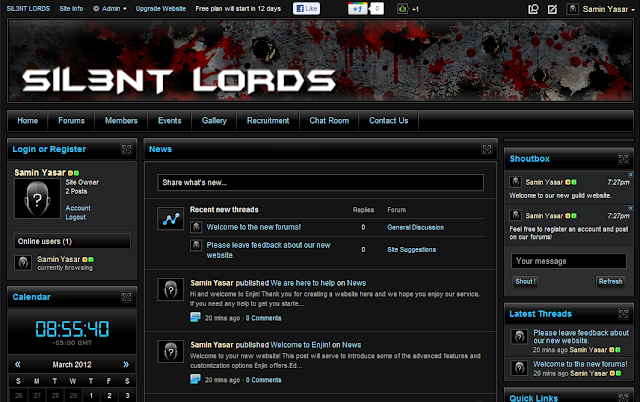This screenshot has width=640, height=402.
Task: Click '0 Comments' under 'Welcome to Enjin!'
Action: tap(263, 380)
